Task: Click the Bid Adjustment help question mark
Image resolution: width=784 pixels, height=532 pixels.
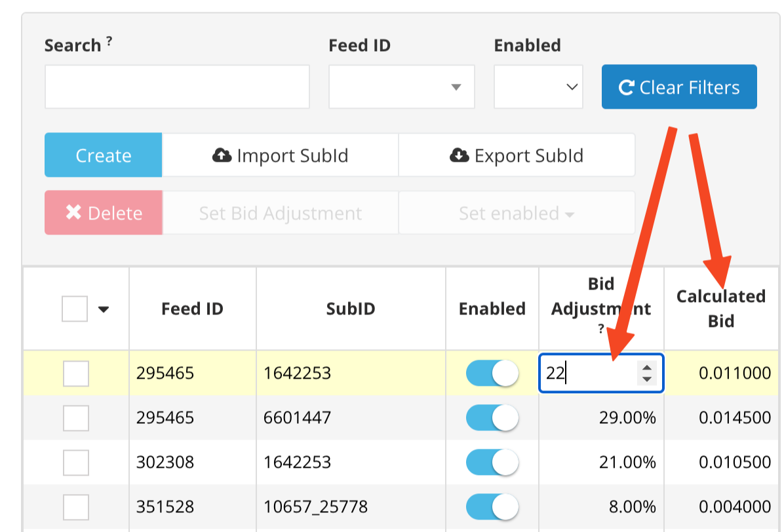Action: click(x=601, y=329)
